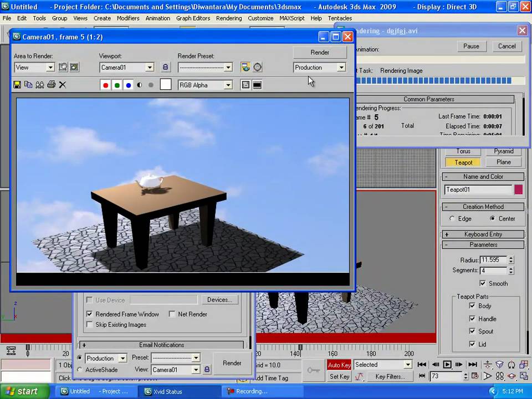This screenshot has height=399, width=532.
Task: Open the Environment and Effects icon
Action: 258,67
